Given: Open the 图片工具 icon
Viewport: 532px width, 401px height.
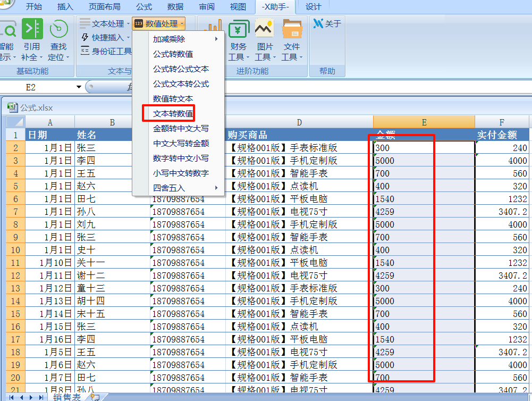Looking at the screenshot, I should coord(265,29).
